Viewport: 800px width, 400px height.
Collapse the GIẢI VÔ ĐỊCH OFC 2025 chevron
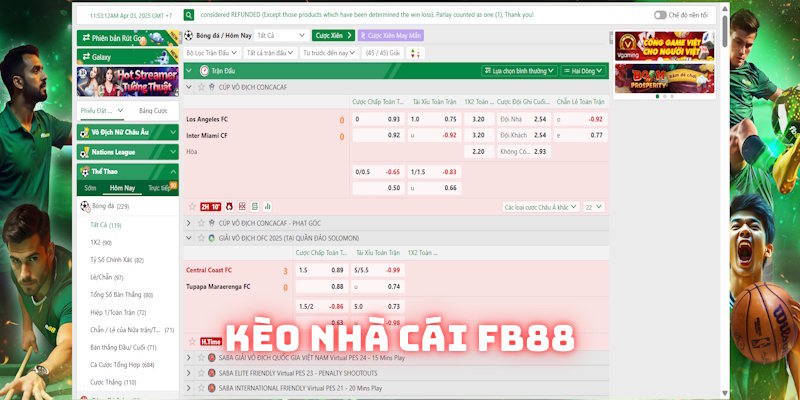click(x=189, y=238)
